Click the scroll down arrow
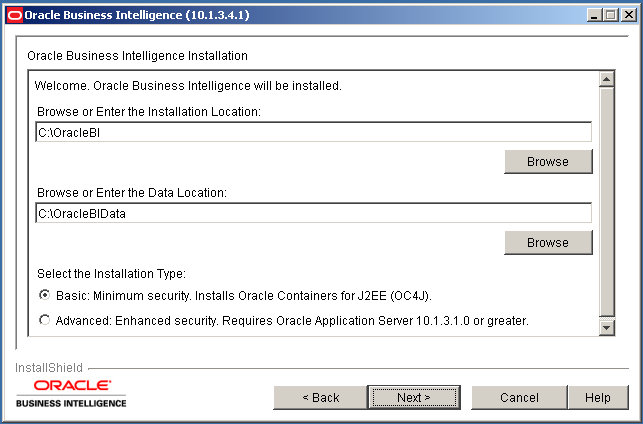Image resolution: width=643 pixels, height=424 pixels. [606, 327]
